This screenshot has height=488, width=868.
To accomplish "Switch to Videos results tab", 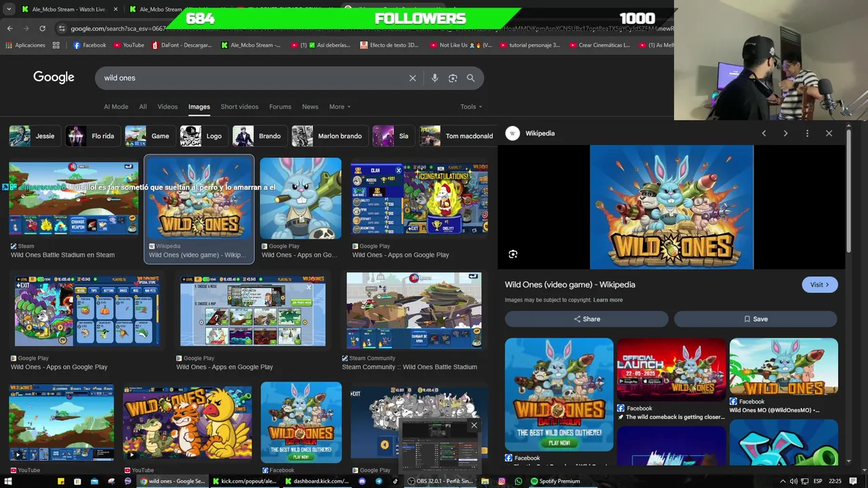I will (167, 106).
